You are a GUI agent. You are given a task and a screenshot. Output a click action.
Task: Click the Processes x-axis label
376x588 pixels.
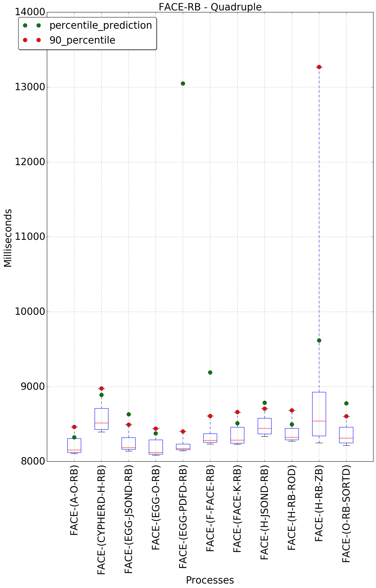pos(210,580)
